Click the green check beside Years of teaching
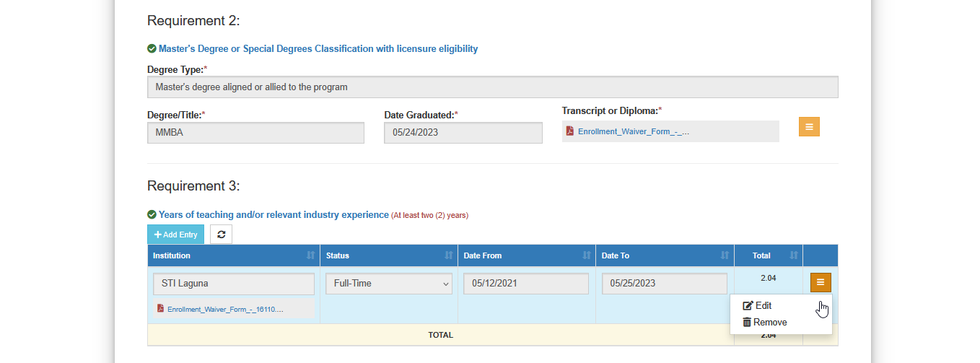This screenshot has width=980, height=363. (x=152, y=215)
